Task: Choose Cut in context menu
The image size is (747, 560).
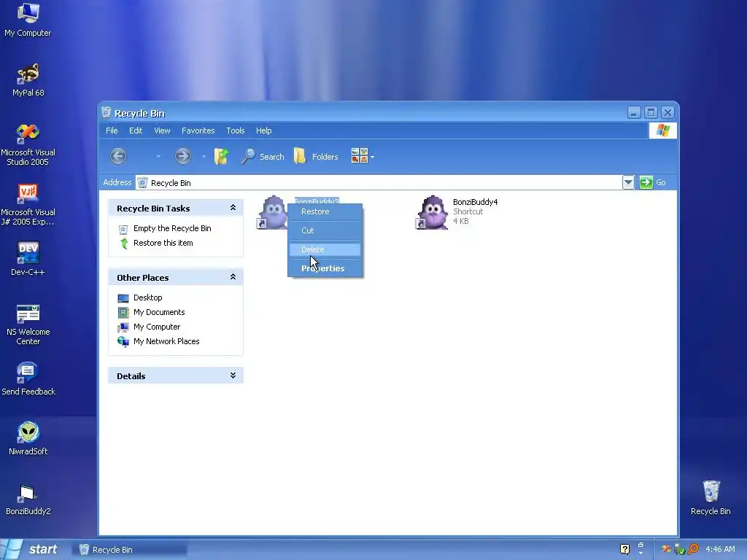Action: tap(325, 230)
